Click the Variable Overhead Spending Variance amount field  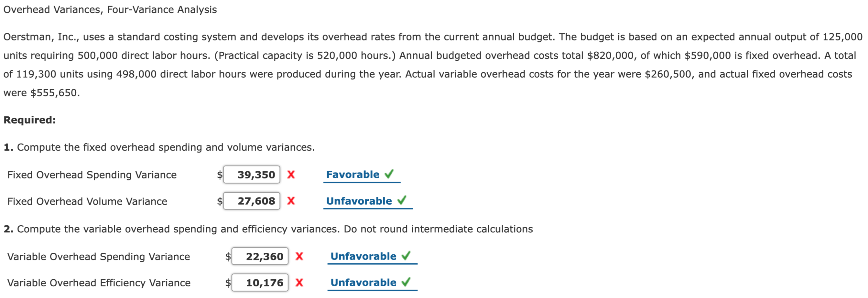coord(260,256)
